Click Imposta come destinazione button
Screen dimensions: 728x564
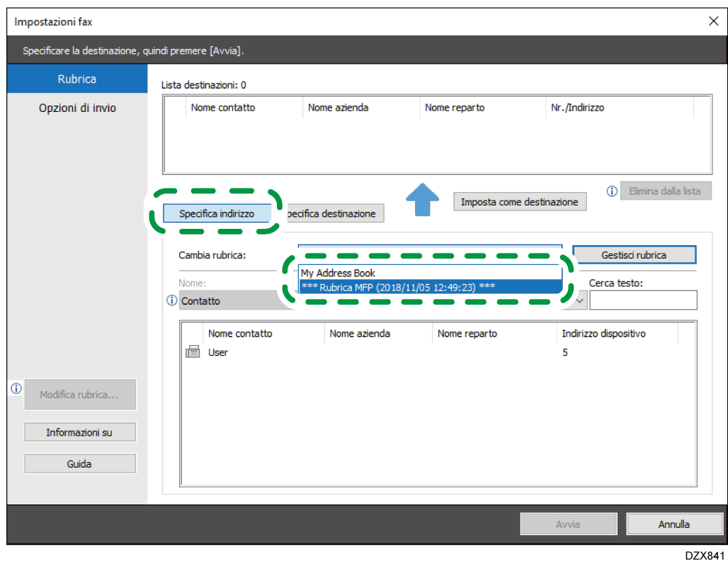click(520, 202)
